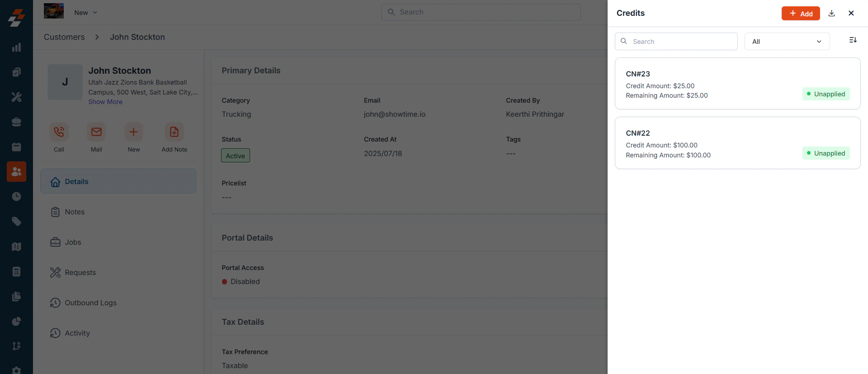The width and height of the screenshot is (868, 374).
Task: Open the Jobs menu item
Action: (118, 242)
